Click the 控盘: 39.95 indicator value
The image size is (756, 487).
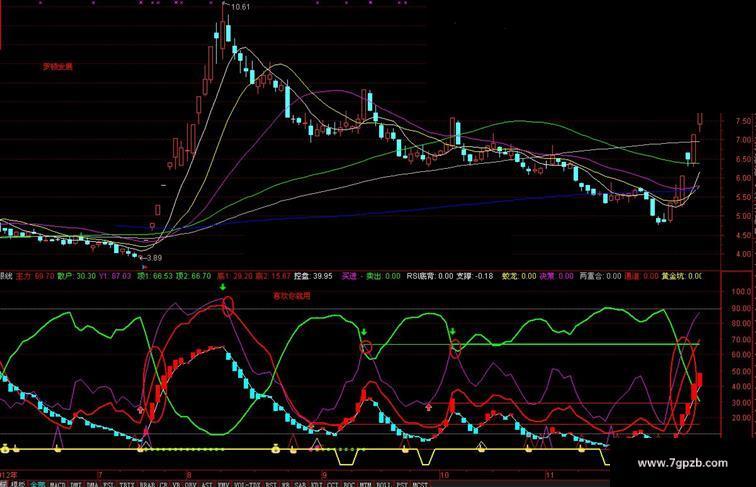coord(313,276)
